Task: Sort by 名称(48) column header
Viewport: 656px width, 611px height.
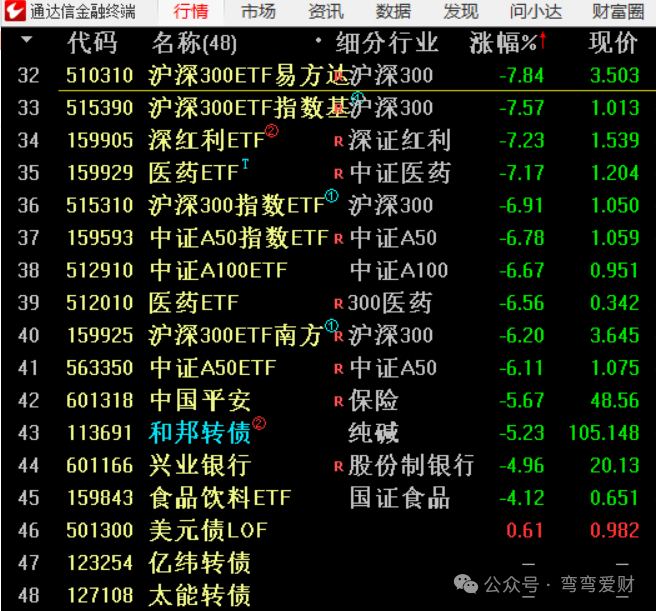Action: 195,43
